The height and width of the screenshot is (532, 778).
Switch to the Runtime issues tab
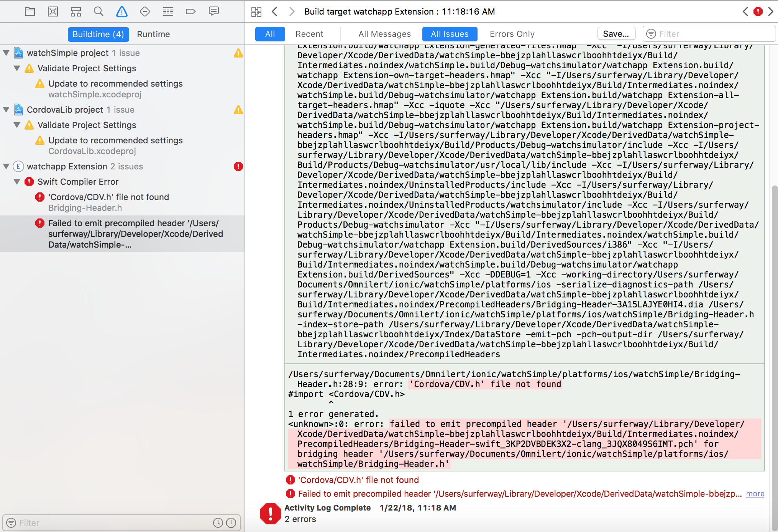click(153, 34)
